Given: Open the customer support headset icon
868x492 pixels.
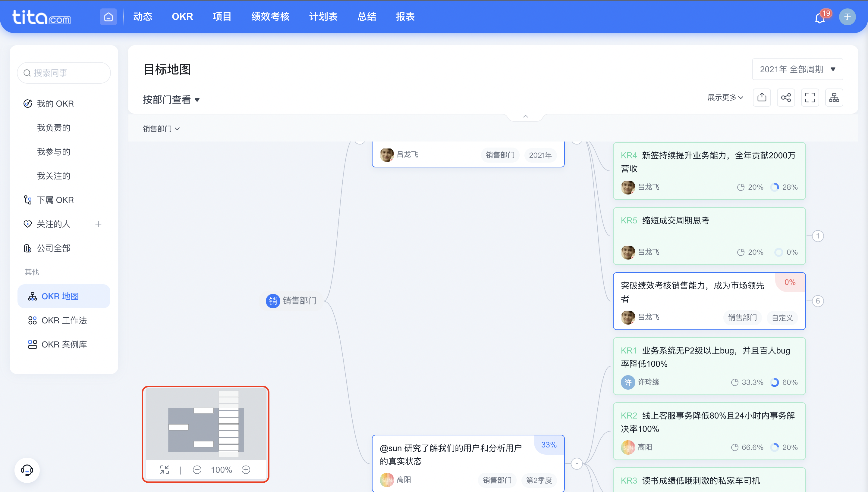Looking at the screenshot, I should click(x=27, y=470).
